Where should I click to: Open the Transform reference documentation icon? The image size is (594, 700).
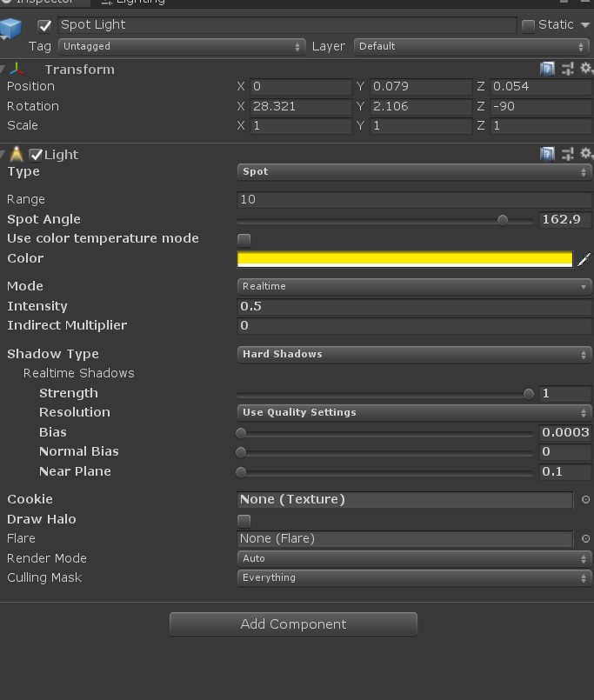tap(547, 69)
